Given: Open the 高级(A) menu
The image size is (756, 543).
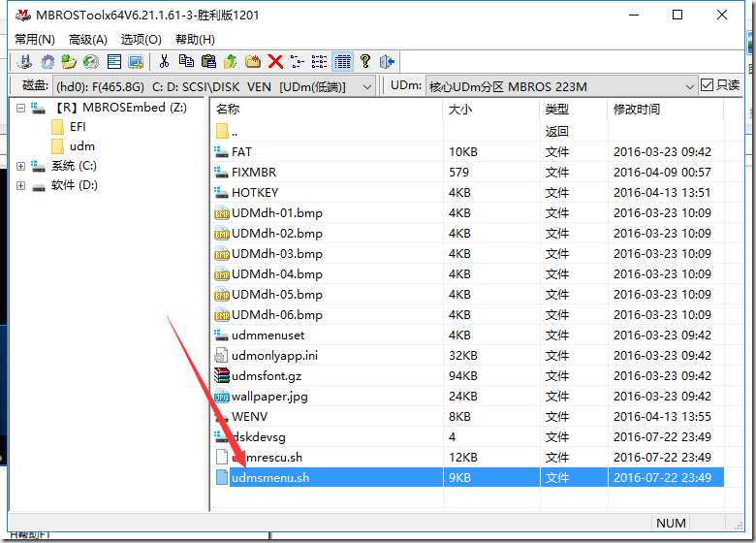Looking at the screenshot, I should pyautogui.click(x=88, y=39).
